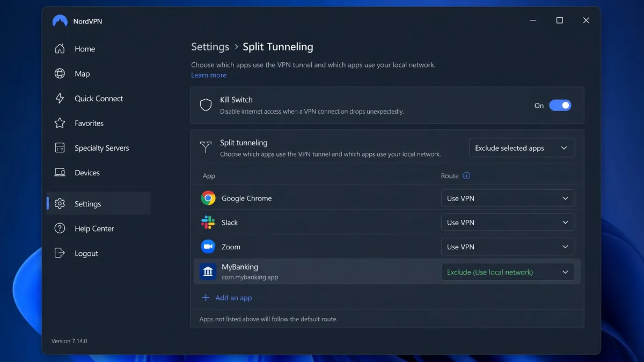Open MyBanking Exclude route dropdown

508,272
